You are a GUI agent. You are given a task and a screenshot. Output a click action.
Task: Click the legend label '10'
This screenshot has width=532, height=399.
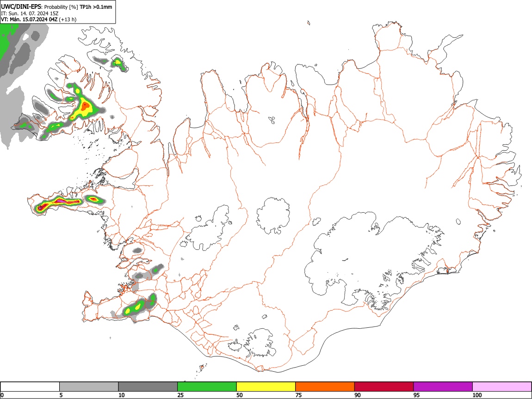pos(122,395)
